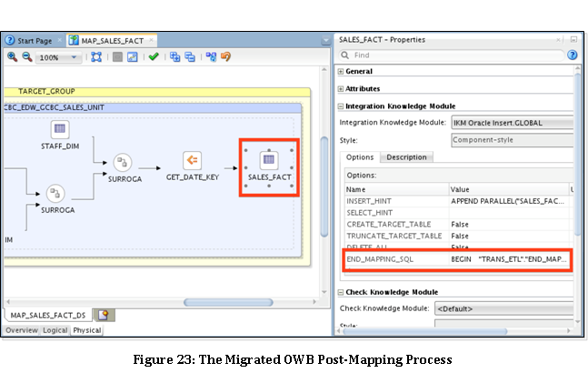Click the Name column header in Options

[397, 189]
